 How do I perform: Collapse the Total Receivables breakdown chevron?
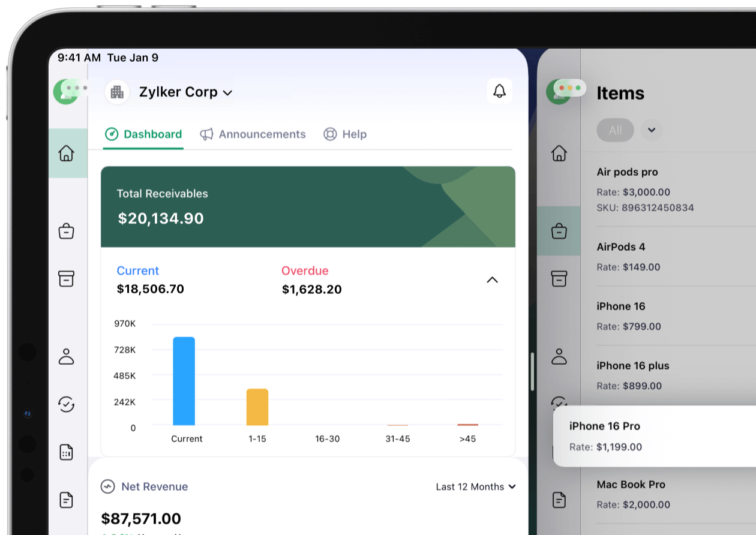coord(492,280)
